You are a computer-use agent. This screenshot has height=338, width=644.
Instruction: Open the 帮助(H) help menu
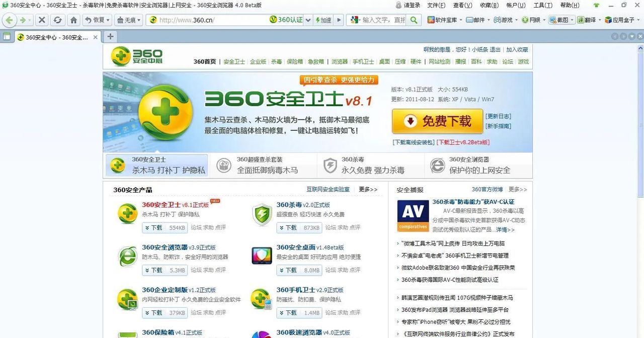click(570, 5)
